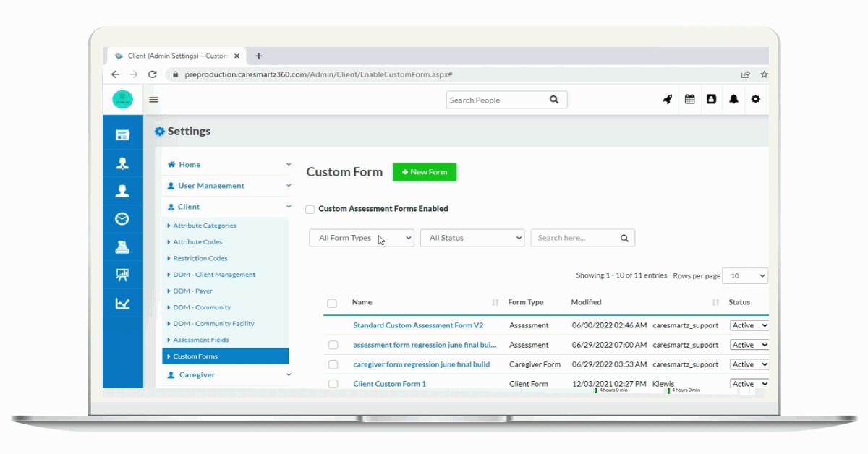Open the reports chart icon in the sidebar
Viewport: 868px width, 454px height.
coord(122,304)
